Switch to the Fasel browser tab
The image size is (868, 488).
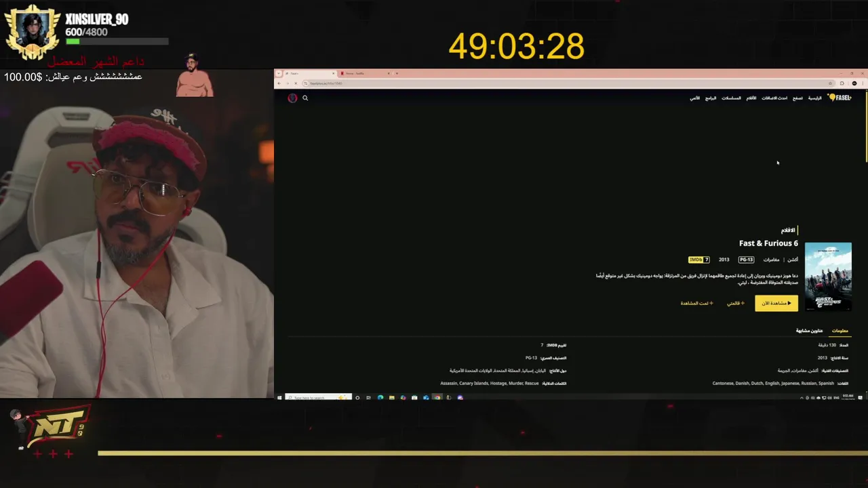(x=309, y=73)
